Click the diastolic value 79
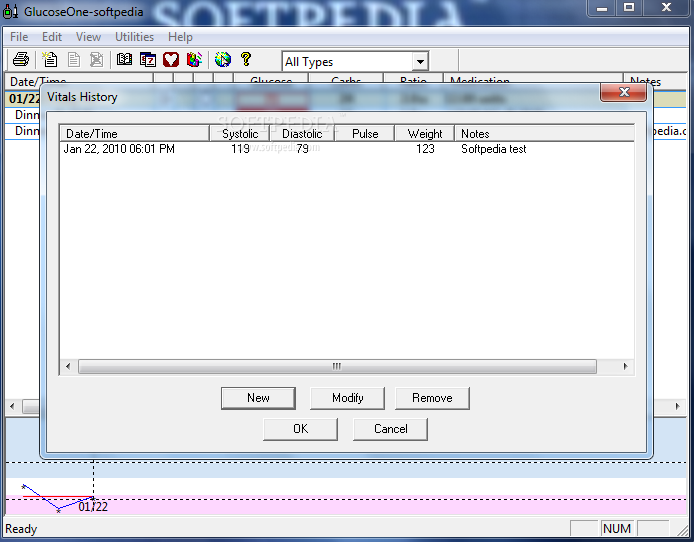Image resolution: width=694 pixels, height=542 pixels. point(302,149)
